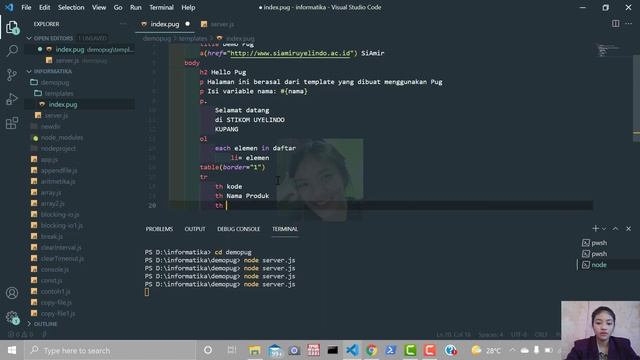Viewport: 640px width, 360px height.
Task: Open server.js under demopug folder
Action: coord(56,116)
